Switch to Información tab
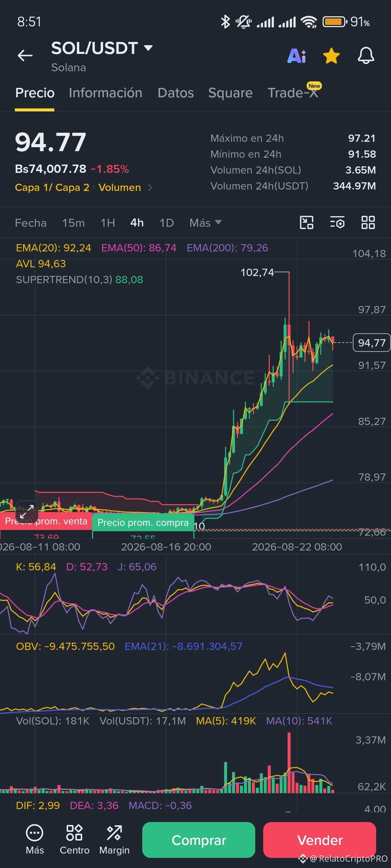The height and width of the screenshot is (868, 391). pos(105,93)
